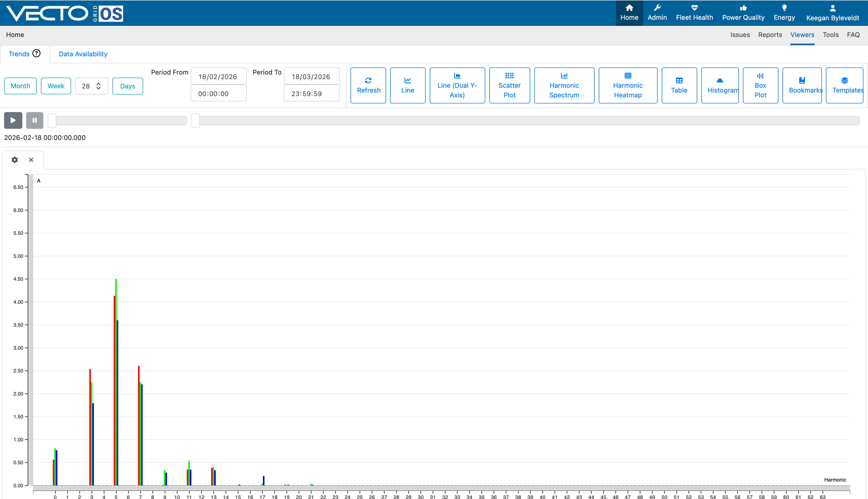Open Fleet Health section
The height and width of the screenshot is (499, 868).
(694, 13)
